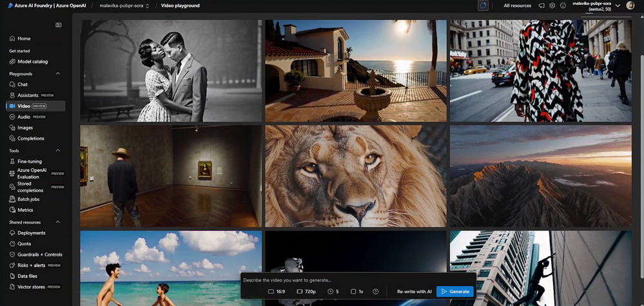Open the malavika-pubpr-sora resource dropdown
The width and height of the screenshot is (644, 306).
pyautogui.click(x=124, y=6)
